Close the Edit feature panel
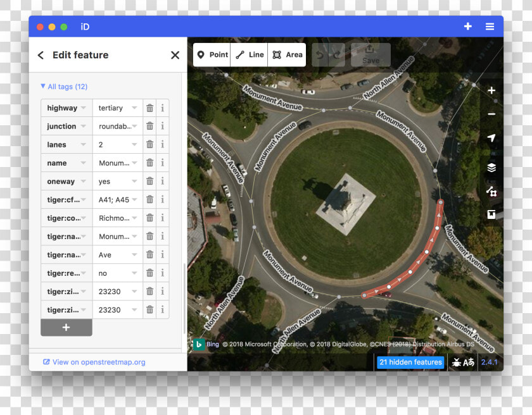532x415 pixels. pos(175,55)
